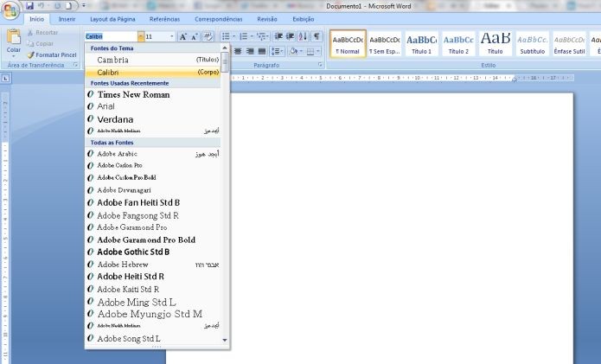The width and height of the screenshot is (601, 364).
Task: Select Adobe Arabic font
Action: point(152,154)
